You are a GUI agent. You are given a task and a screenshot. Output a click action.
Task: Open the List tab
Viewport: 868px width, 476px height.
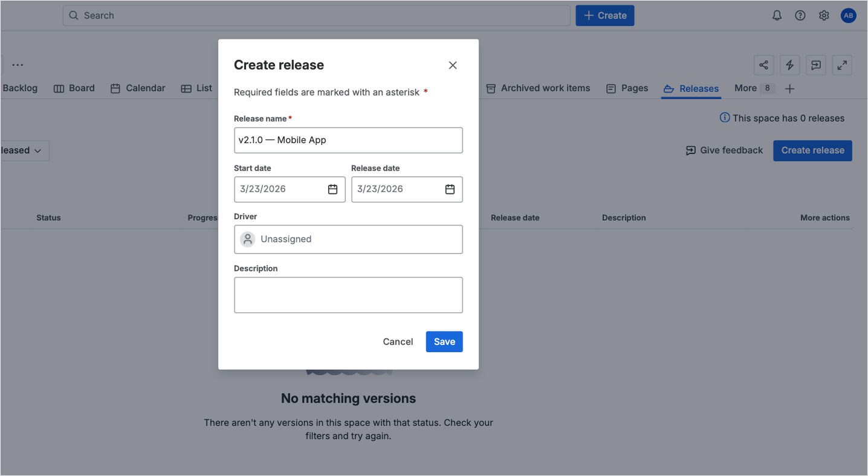(196, 88)
